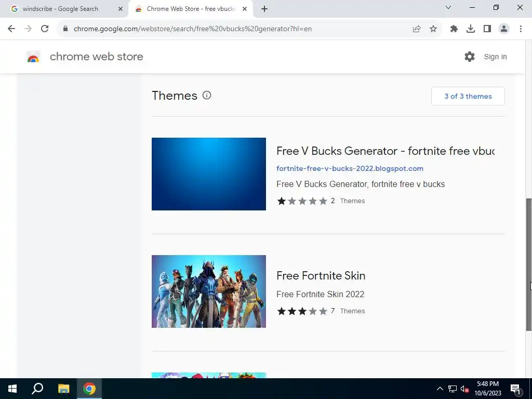Open the network status tray icon
This screenshot has height=399, width=532.
coord(453,389)
